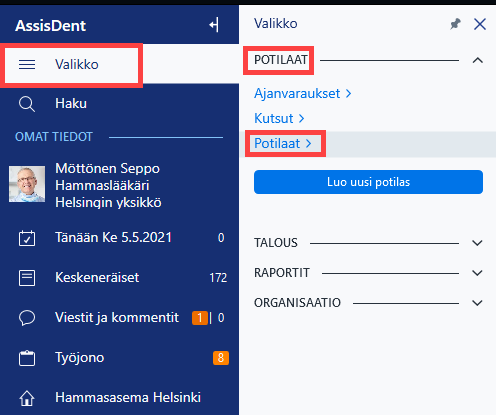Screen dimensions: 496x415
Task: Click the Työjono clipboard icon
Action: click(27, 358)
